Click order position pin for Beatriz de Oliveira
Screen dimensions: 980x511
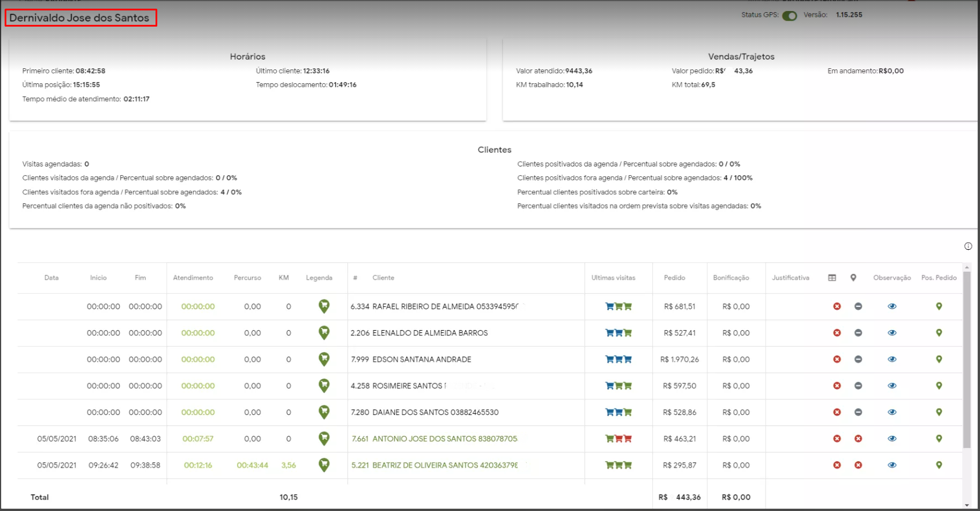938,465
